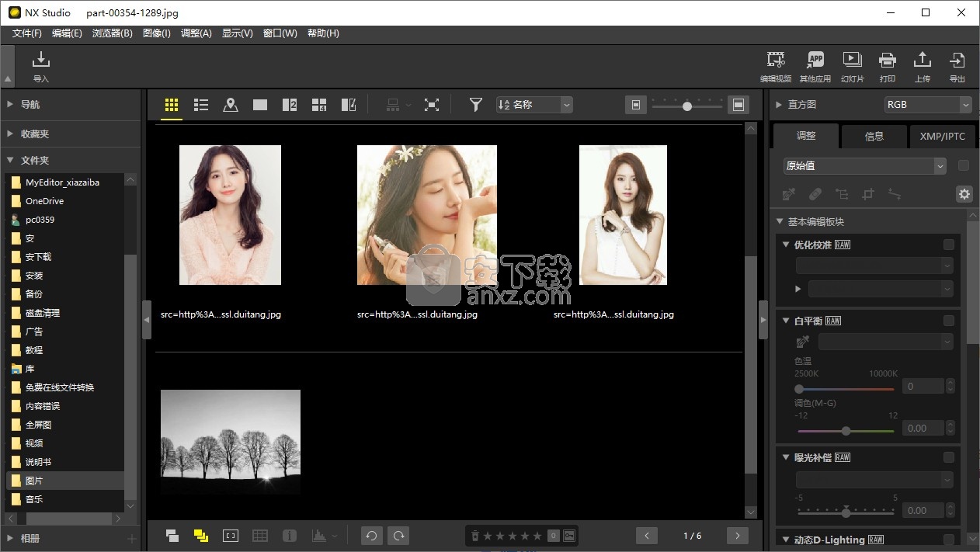Image resolution: width=980 pixels, height=552 pixels.
Task: Collapse the 白平衡 section
Action: point(787,321)
